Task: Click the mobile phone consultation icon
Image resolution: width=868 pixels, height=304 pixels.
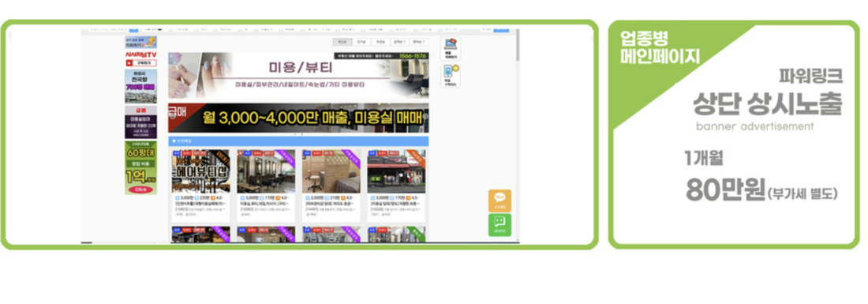Action: [x=451, y=76]
